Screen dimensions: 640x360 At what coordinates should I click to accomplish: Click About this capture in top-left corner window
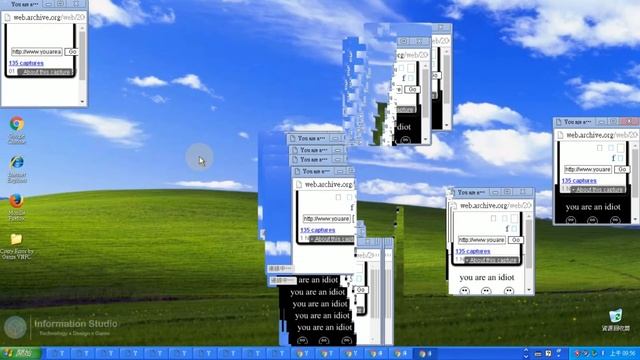(46, 72)
